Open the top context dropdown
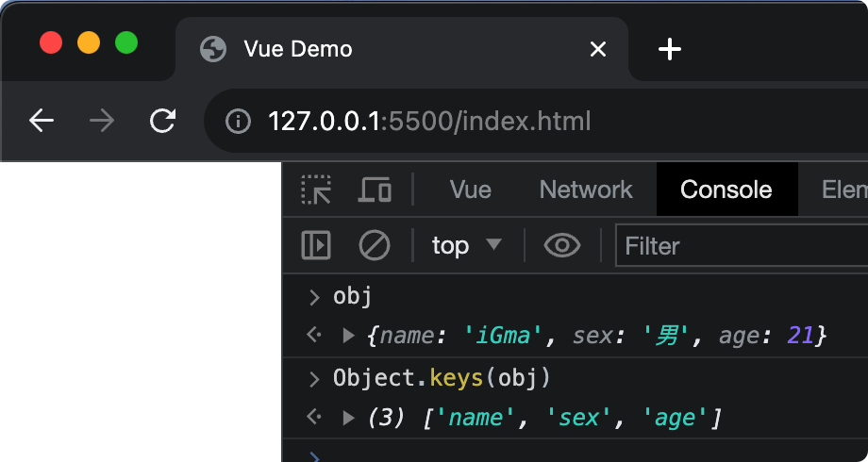Screen dimensions: 868x462 [466, 246]
